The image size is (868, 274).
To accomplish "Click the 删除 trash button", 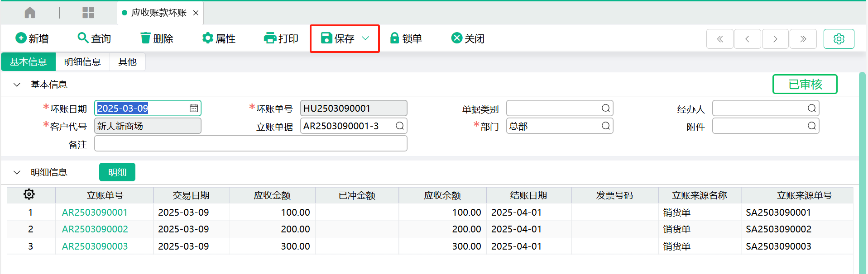I will [157, 38].
